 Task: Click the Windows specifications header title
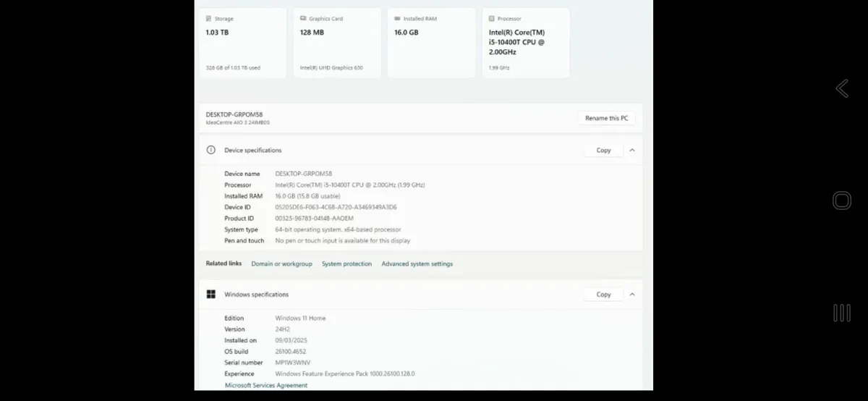pos(257,295)
